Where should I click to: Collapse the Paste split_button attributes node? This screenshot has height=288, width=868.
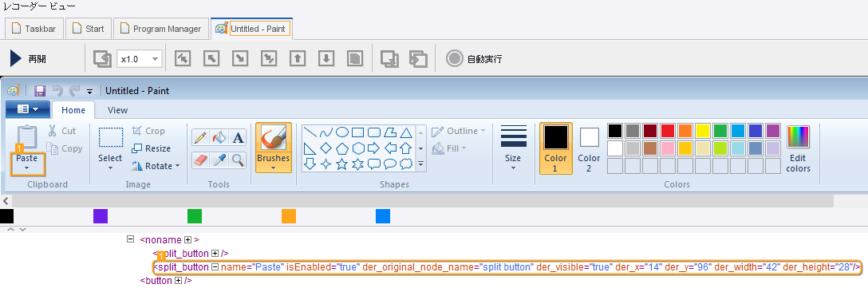tap(215, 267)
